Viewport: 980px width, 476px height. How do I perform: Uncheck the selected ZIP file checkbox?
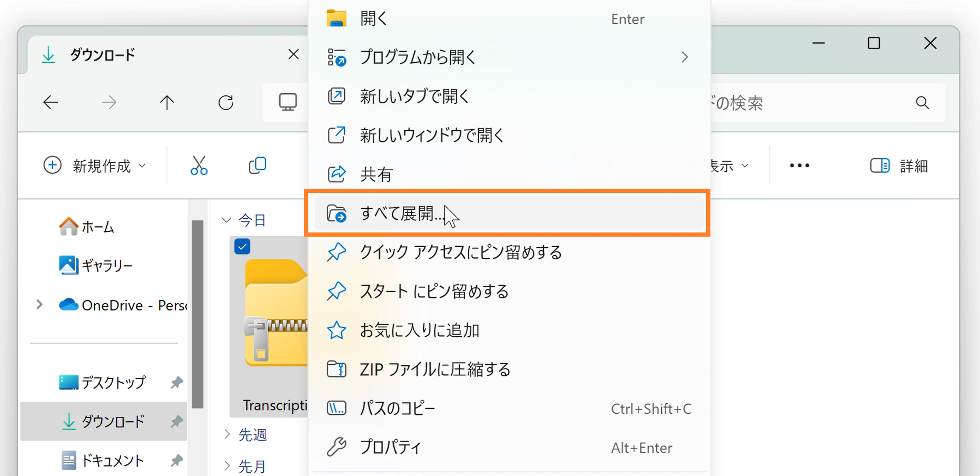click(242, 247)
